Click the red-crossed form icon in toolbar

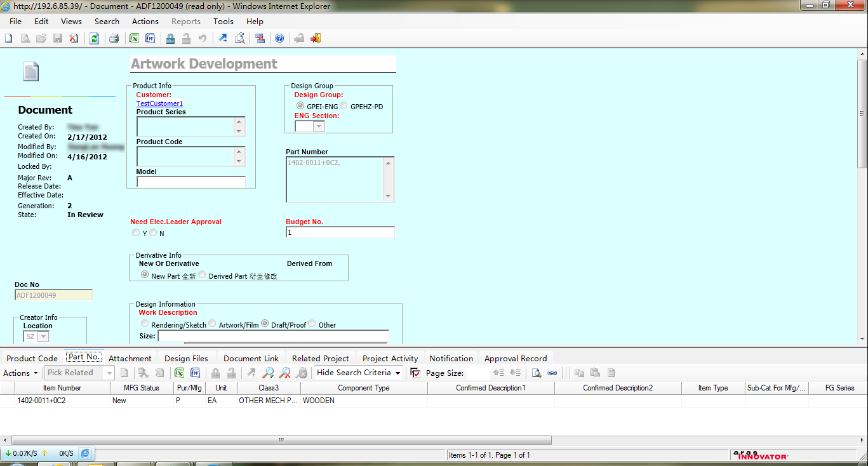[x=260, y=38]
